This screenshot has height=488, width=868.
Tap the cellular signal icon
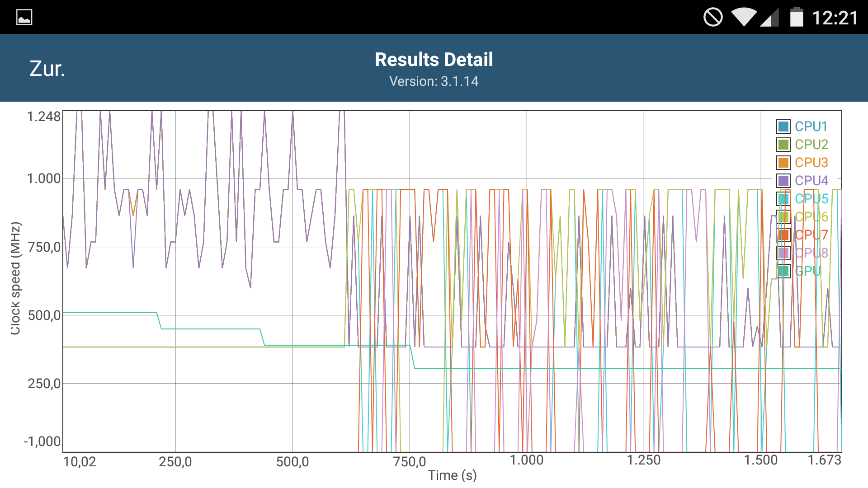pos(769,18)
